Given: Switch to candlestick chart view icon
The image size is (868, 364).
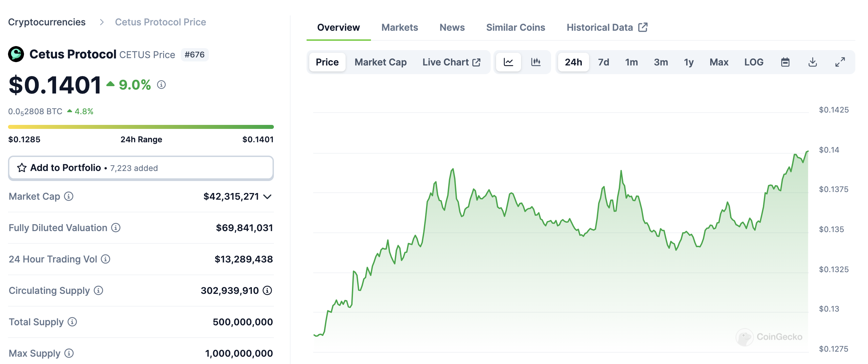Looking at the screenshot, I should pyautogui.click(x=536, y=62).
